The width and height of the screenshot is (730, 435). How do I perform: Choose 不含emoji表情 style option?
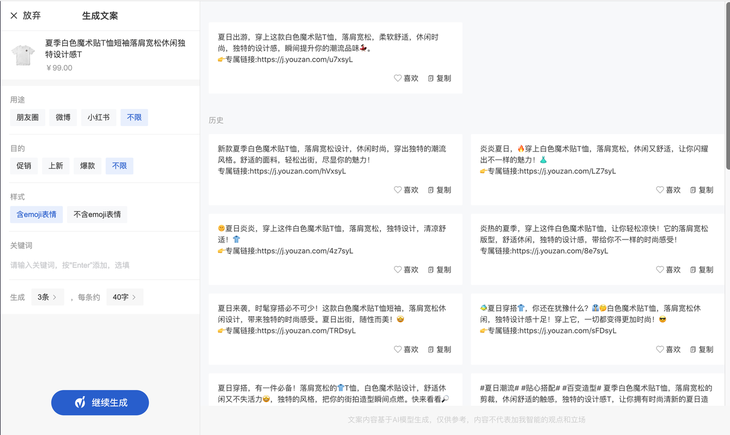click(97, 214)
